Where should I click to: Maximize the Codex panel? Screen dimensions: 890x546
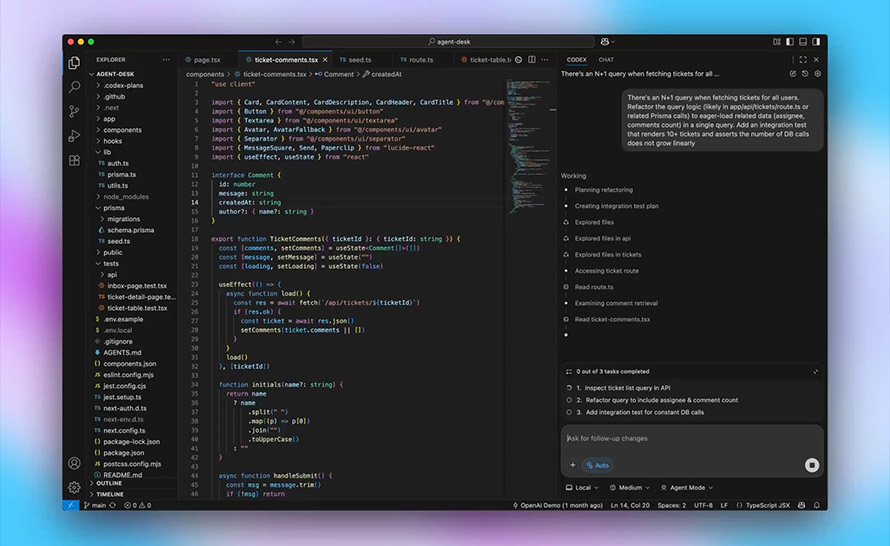tap(803, 60)
